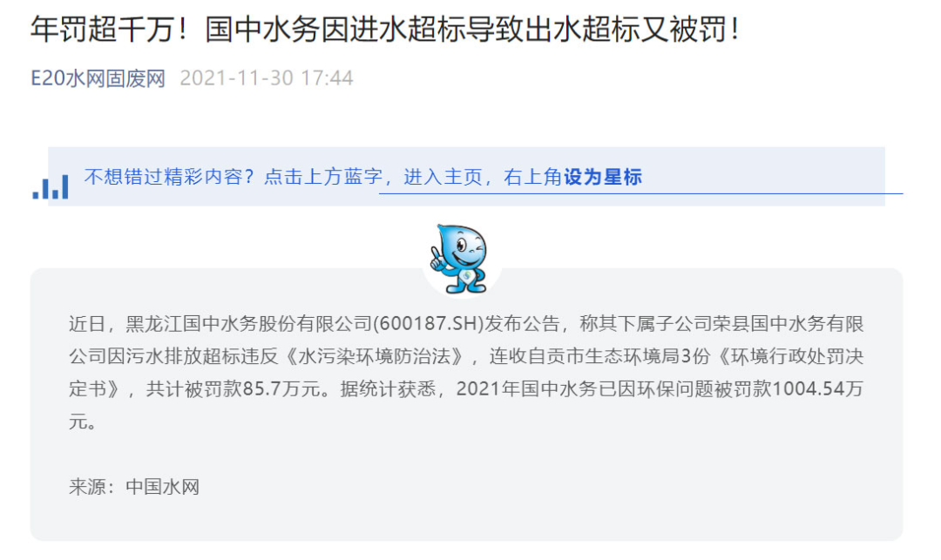
Task: Click the amount 1004.54万 in summary
Action: 818,388
